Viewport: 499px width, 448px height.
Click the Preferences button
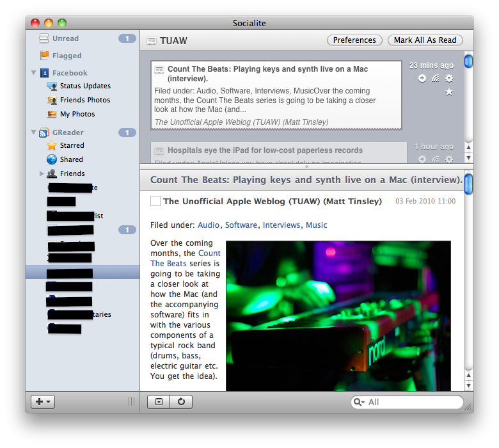tap(354, 40)
